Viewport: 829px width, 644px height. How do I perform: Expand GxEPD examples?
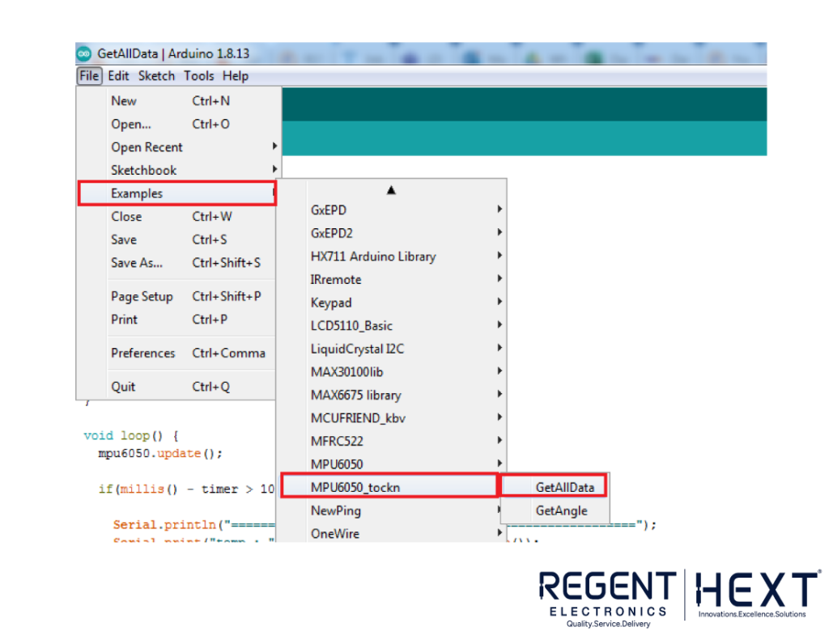(x=393, y=210)
